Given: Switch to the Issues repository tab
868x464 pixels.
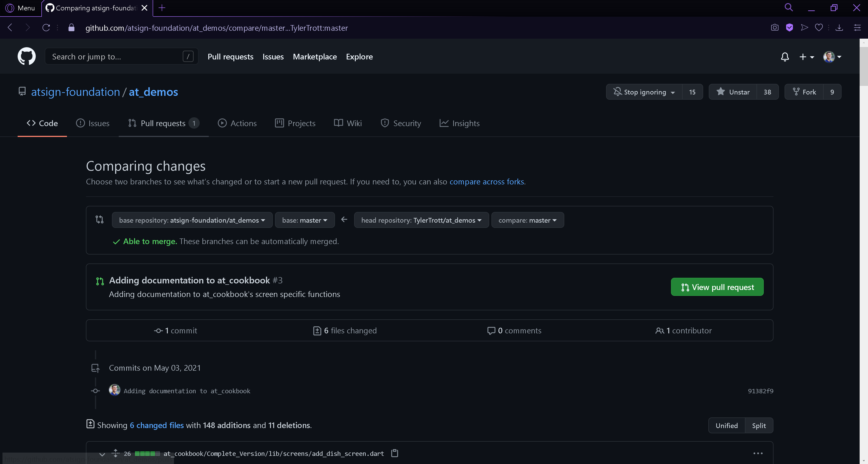Looking at the screenshot, I should (x=93, y=123).
